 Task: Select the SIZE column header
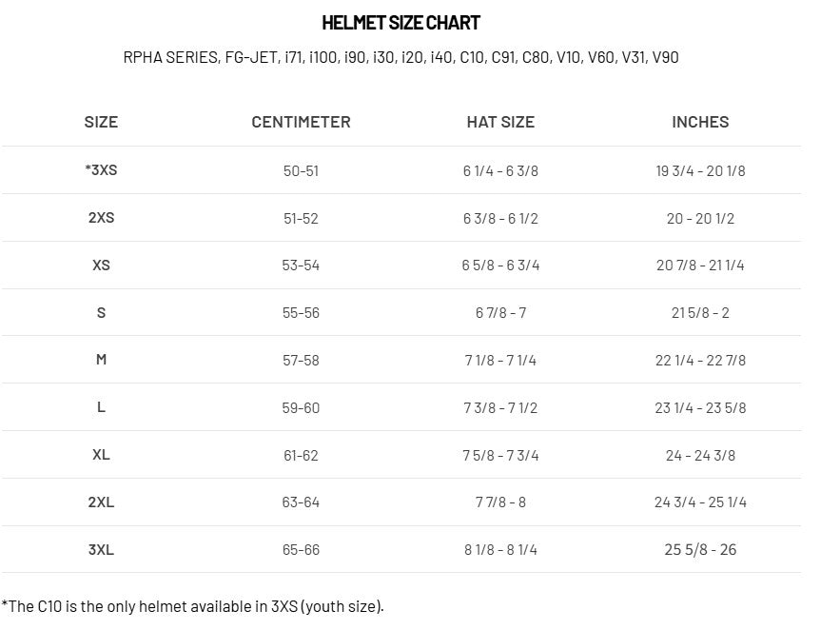pyautogui.click(x=101, y=122)
